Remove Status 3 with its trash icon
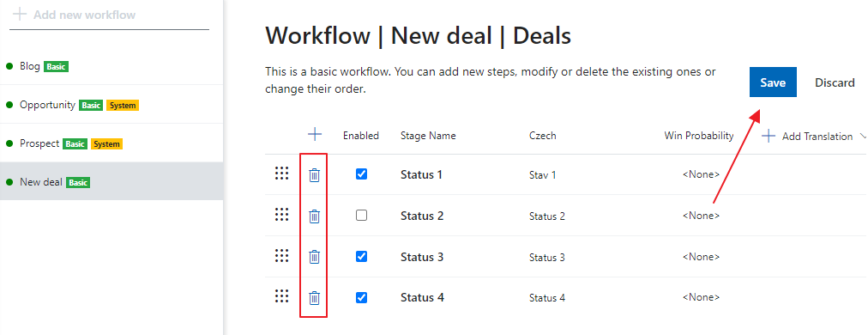 pyautogui.click(x=315, y=257)
